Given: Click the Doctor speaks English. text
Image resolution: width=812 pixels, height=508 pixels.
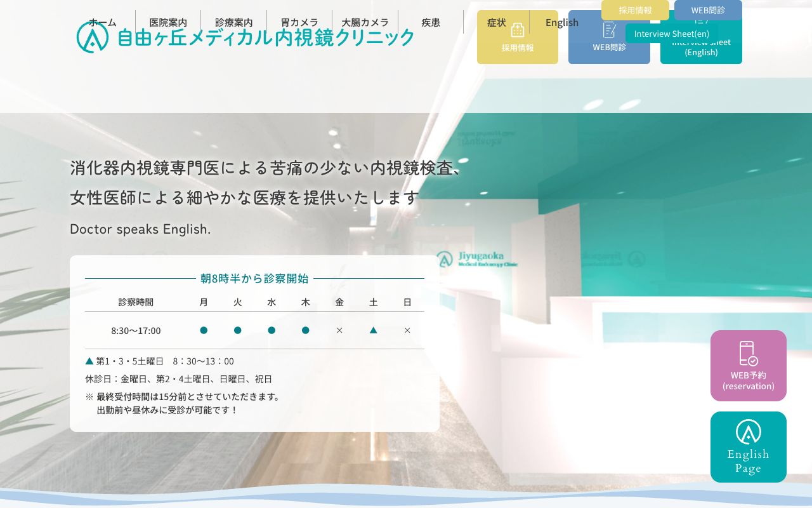Looking at the screenshot, I should click(x=140, y=229).
